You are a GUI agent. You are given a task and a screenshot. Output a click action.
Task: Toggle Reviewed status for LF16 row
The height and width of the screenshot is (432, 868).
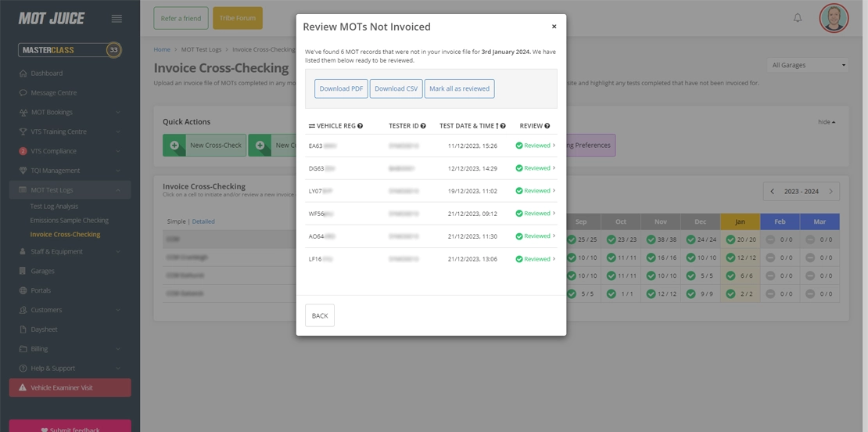tap(536, 258)
